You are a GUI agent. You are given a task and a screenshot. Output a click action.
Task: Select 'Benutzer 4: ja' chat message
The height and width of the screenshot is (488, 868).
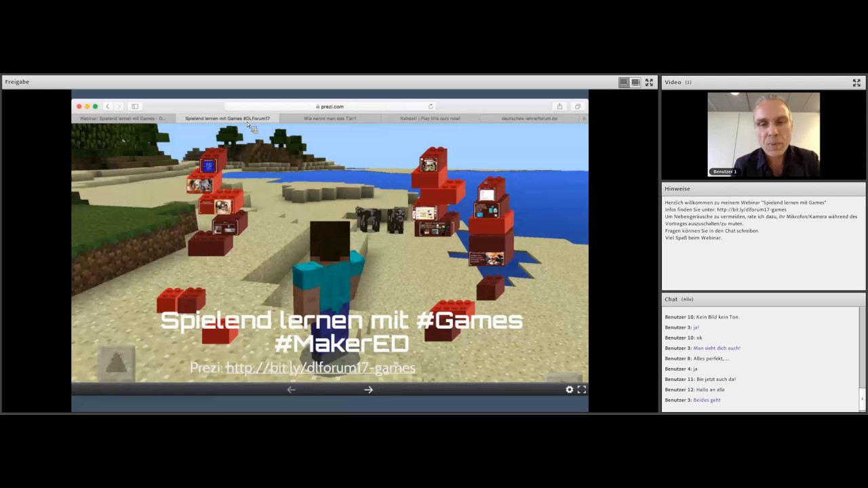point(681,369)
